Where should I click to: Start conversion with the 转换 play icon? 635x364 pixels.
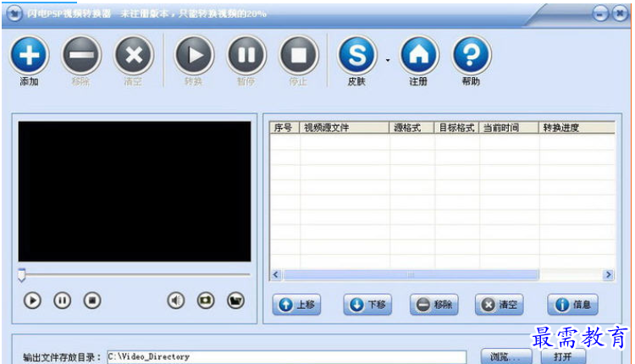[194, 55]
